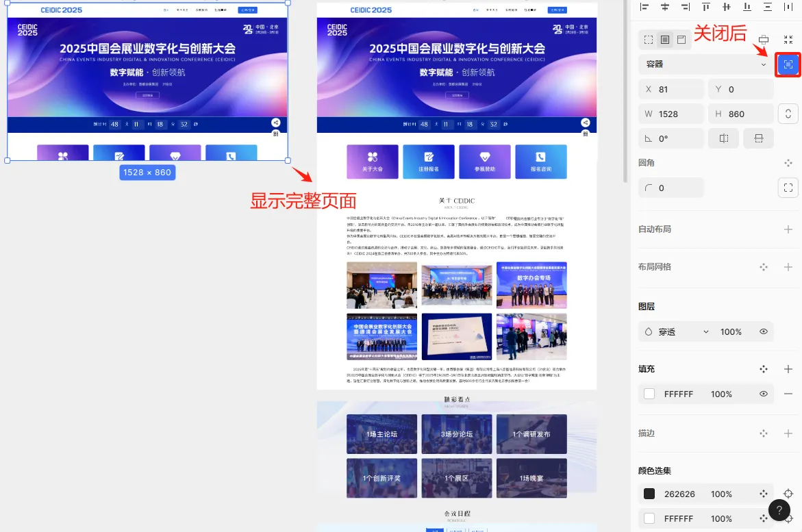Choose the filled-square container type option
The width and height of the screenshot is (802, 532).
(x=665, y=40)
